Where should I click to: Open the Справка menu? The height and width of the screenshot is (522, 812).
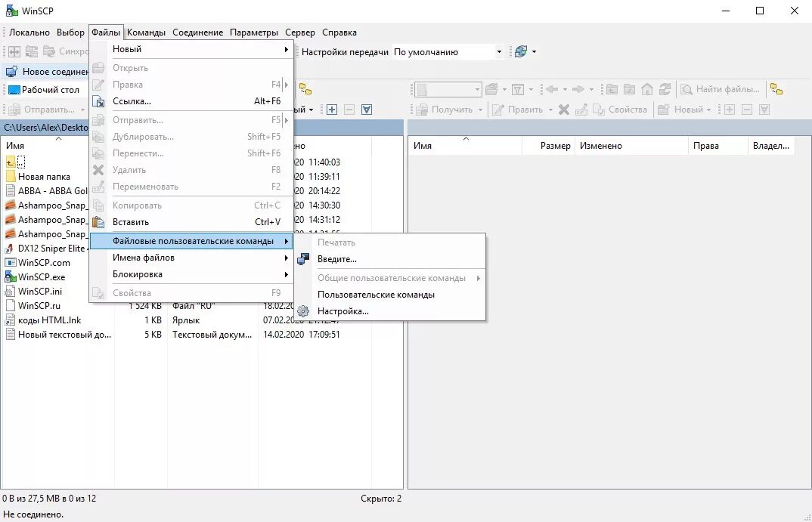(339, 32)
